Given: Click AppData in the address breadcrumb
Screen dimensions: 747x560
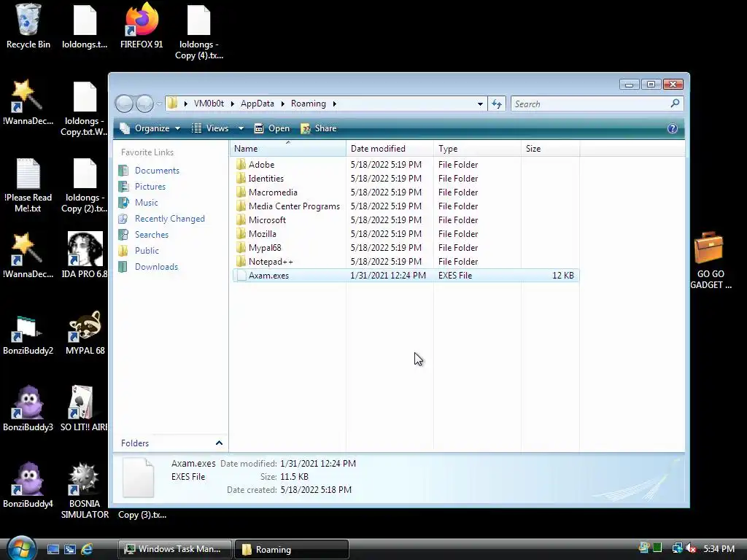Looking at the screenshot, I should pos(258,104).
